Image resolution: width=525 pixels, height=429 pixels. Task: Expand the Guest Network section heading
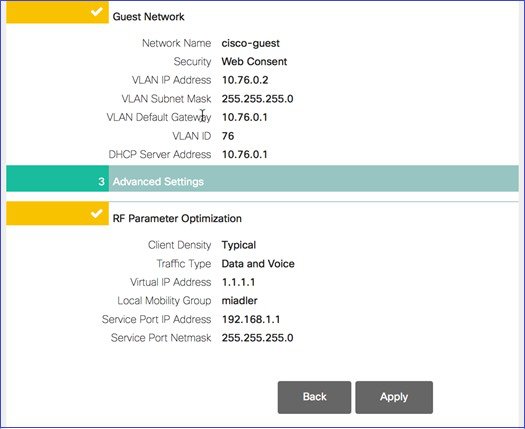click(148, 17)
